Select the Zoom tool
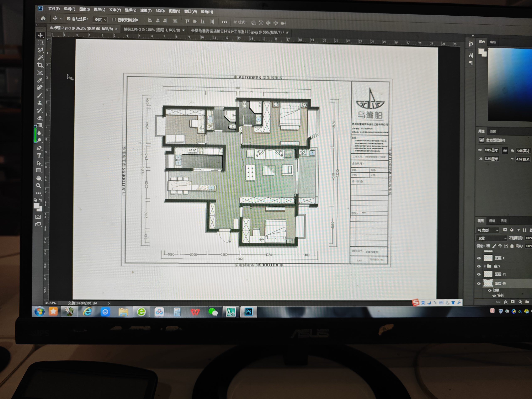Viewport: 532px width, 399px height. click(x=38, y=185)
